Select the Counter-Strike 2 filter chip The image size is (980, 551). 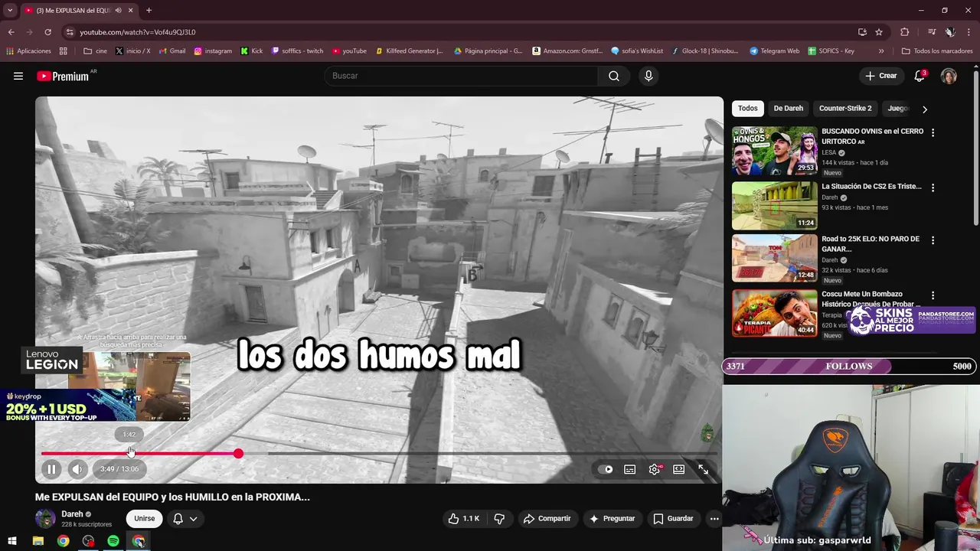click(x=845, y=109)
